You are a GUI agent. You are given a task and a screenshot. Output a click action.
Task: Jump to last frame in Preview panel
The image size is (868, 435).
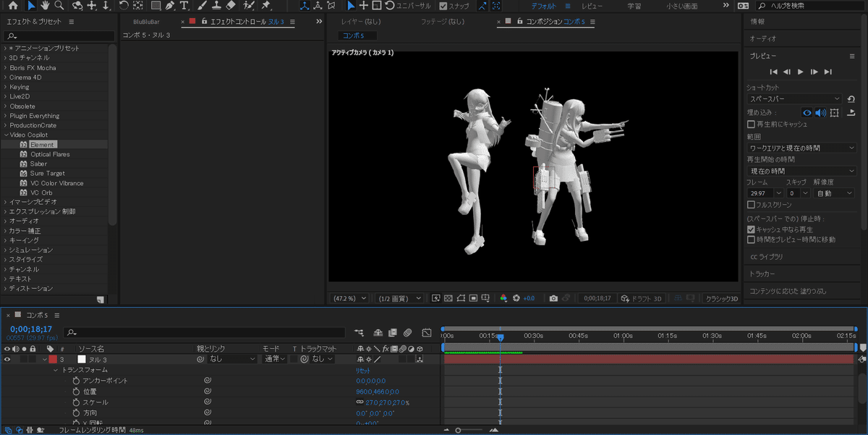pos(828,72)
